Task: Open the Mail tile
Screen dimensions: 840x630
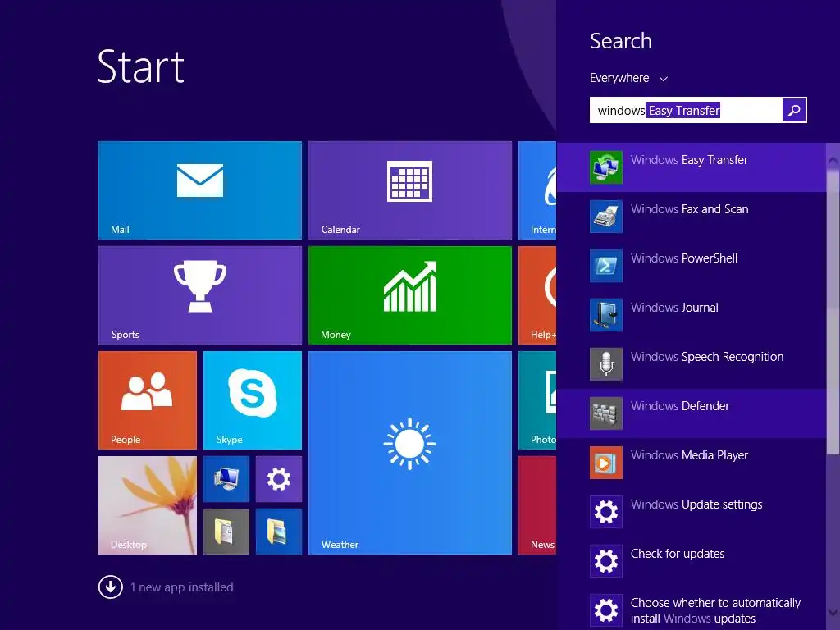Action: click(x=200, y=190)
